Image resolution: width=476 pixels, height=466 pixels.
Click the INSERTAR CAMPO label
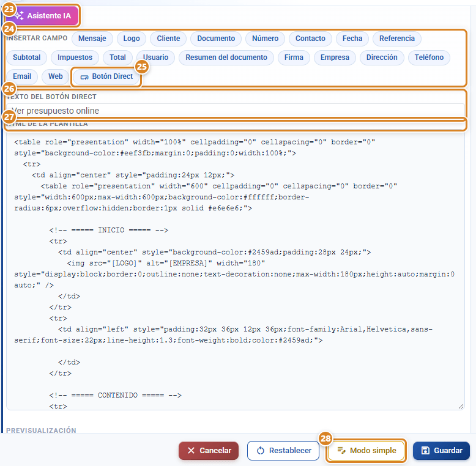(x=37, y=39)
